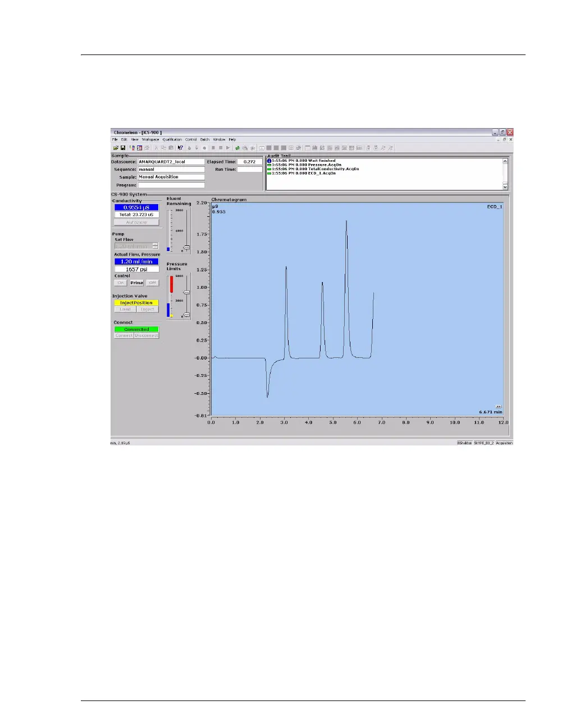Turn the pump Off
566x728 pixels.
pos(152,283)
